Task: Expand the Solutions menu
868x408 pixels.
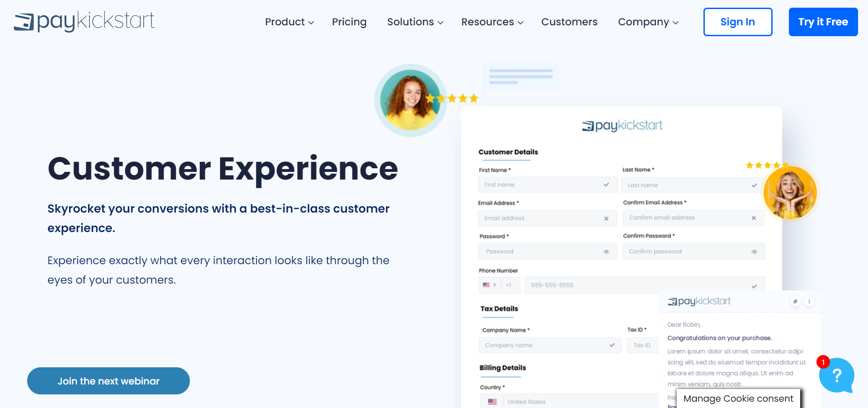Action: [415, 22]
